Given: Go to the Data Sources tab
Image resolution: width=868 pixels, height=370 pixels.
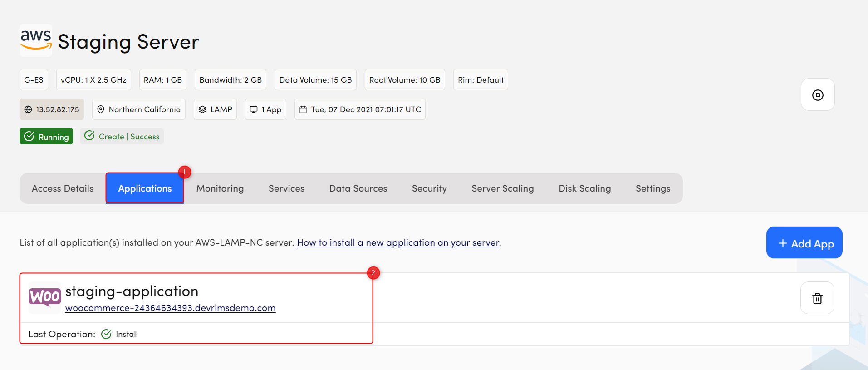Looking at the screenshot, I should click(x=358, y=188).
